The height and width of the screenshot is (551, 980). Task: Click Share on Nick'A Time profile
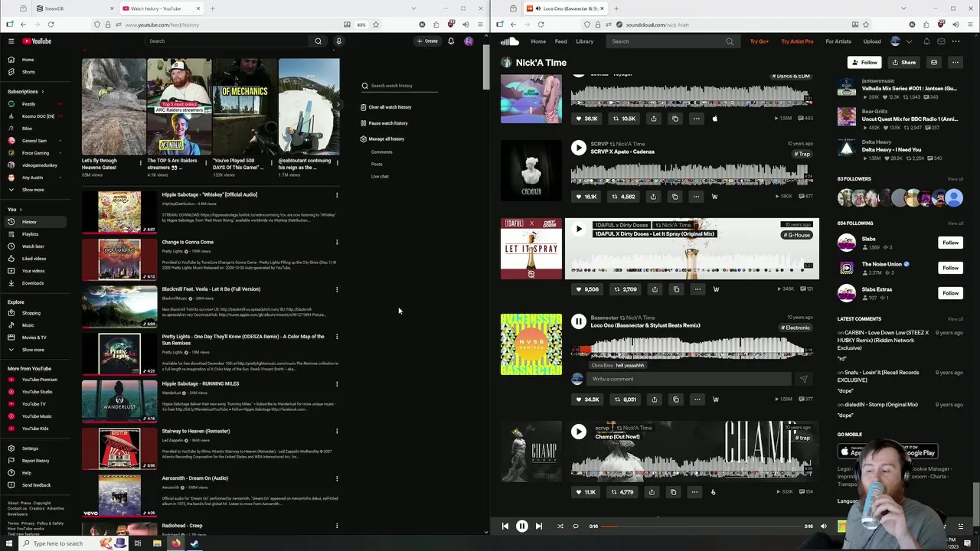pyautogui.click(x=903, y=62)
